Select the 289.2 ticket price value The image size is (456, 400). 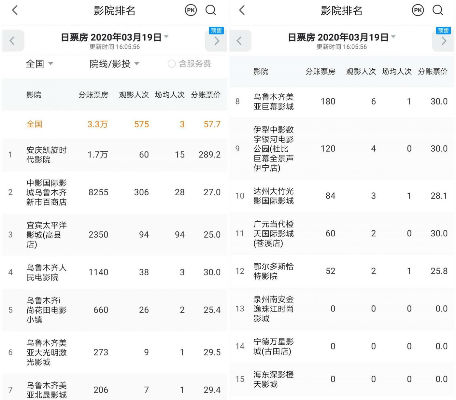(209, 155)
